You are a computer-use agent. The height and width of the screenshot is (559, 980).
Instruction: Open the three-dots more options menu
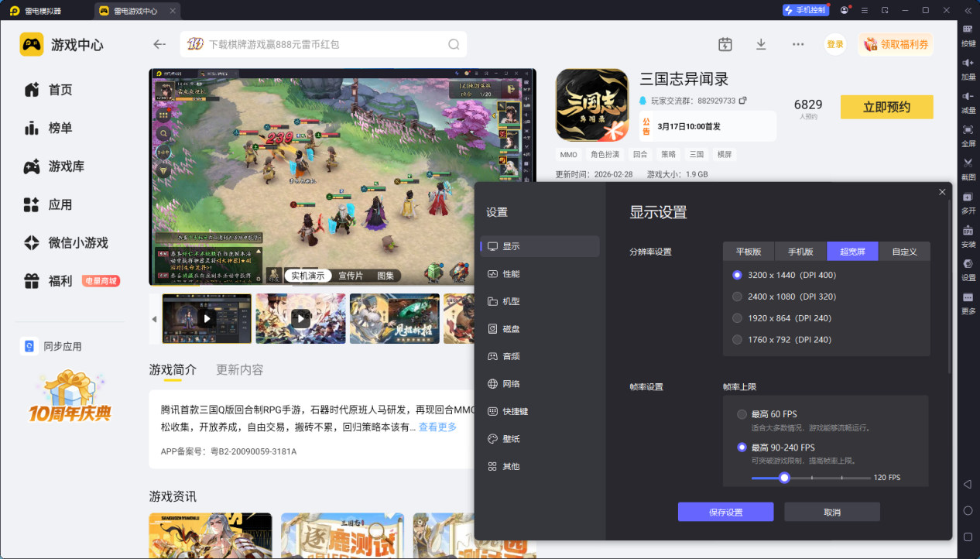[x=798, y=44]
